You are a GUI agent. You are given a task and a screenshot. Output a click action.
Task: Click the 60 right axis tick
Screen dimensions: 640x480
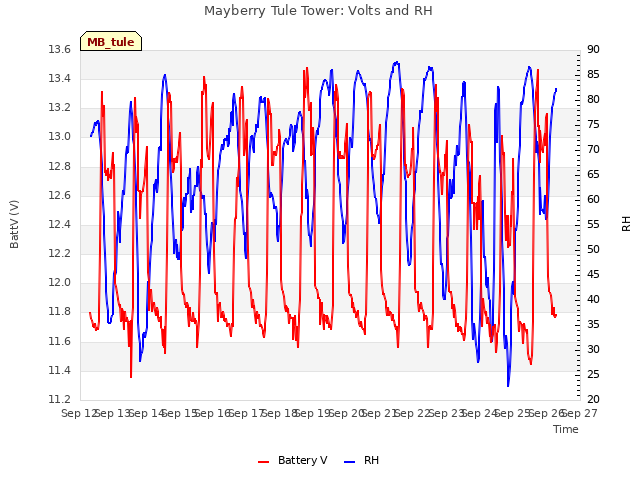coord(593,199)
